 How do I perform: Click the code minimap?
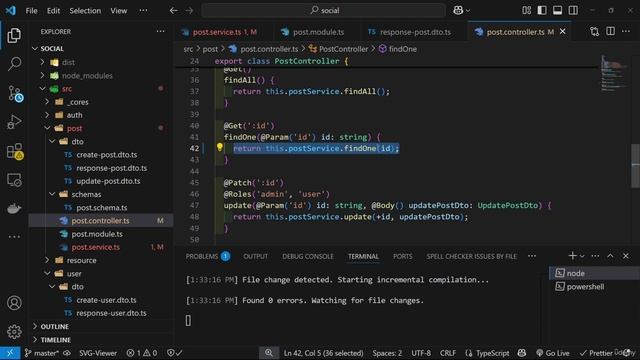pyautogui.click(x=614, y=74)
